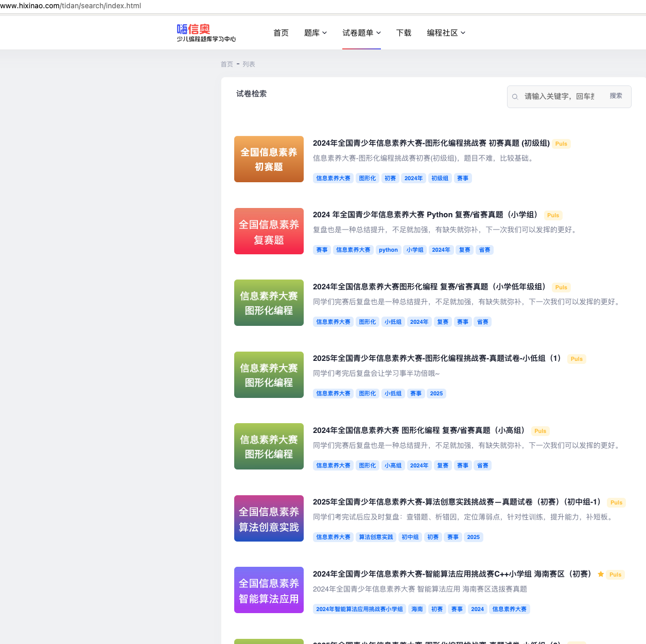
Task: Open 2024 Python 复赛/省赛真题（小学组）title
Action: click(x=427, y=215)
